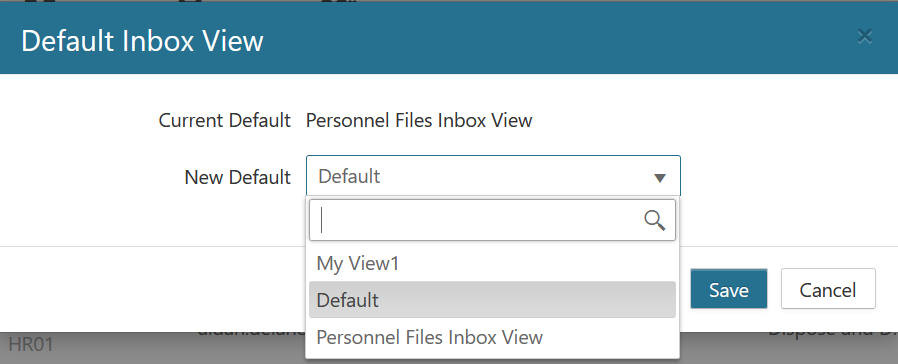The height and width of the screenshot is (364, 898).
Task: Choose the highlighted Default option
Action: (x=493, y=300)
